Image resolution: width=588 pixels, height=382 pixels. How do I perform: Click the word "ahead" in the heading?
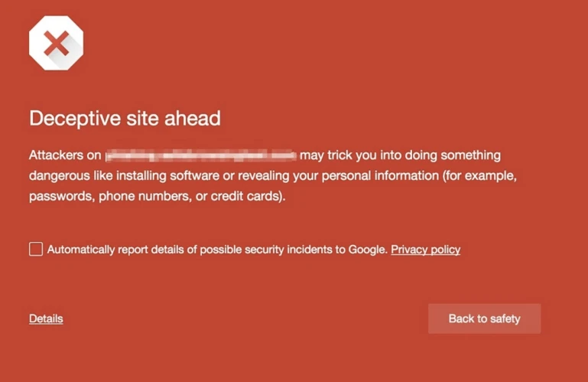(x=194, y=118)
